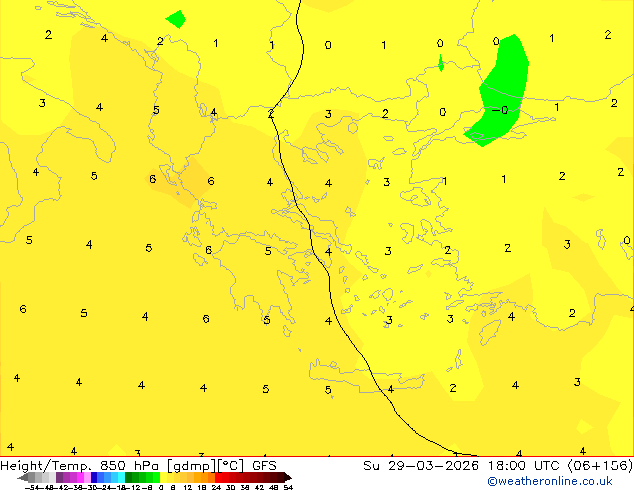Select the dark maroon legend arrow tip
Image resolution: width=634 pixels, height=490 pixels.
tap(285, 477)
